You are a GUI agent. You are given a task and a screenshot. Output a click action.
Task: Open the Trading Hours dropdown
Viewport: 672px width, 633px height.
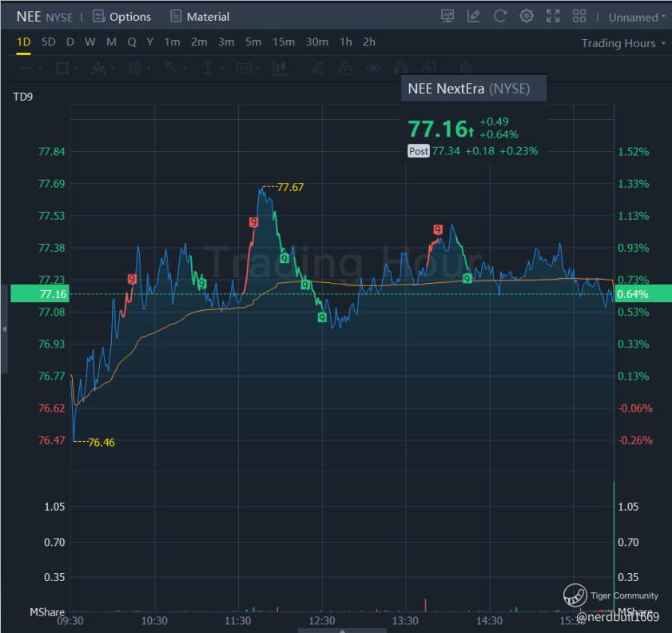tap(623, 43)
